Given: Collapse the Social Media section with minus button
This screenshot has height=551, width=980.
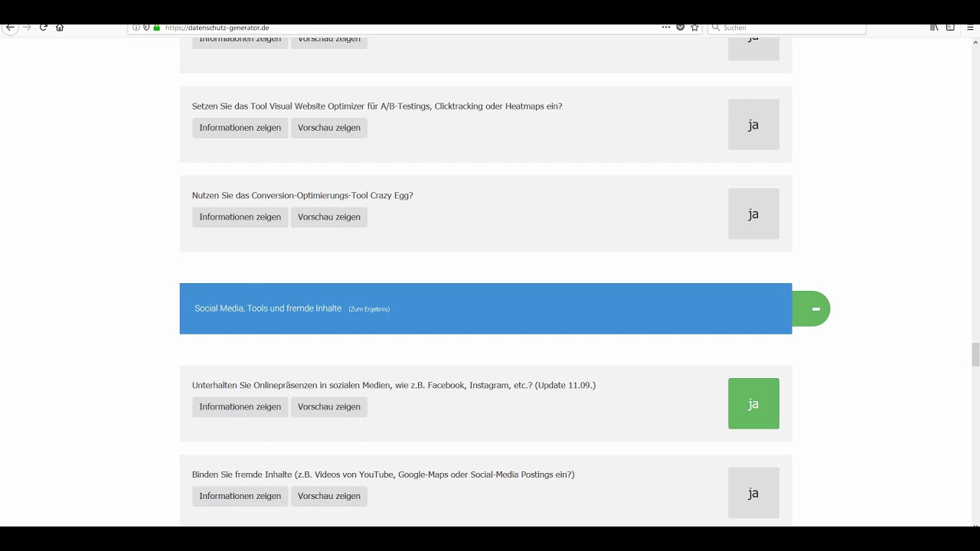Looking at the screenshot, I should point(812,309).
